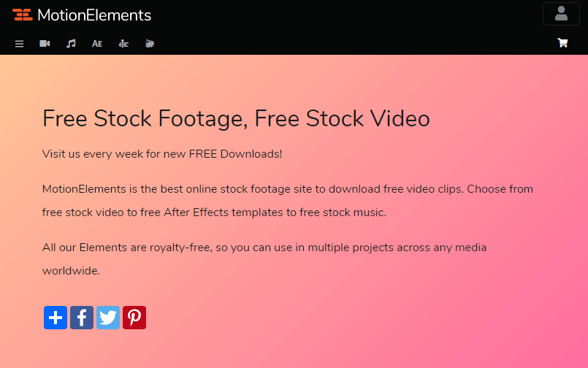Select the planet-shaped category icon

click(x=150, y=44)
